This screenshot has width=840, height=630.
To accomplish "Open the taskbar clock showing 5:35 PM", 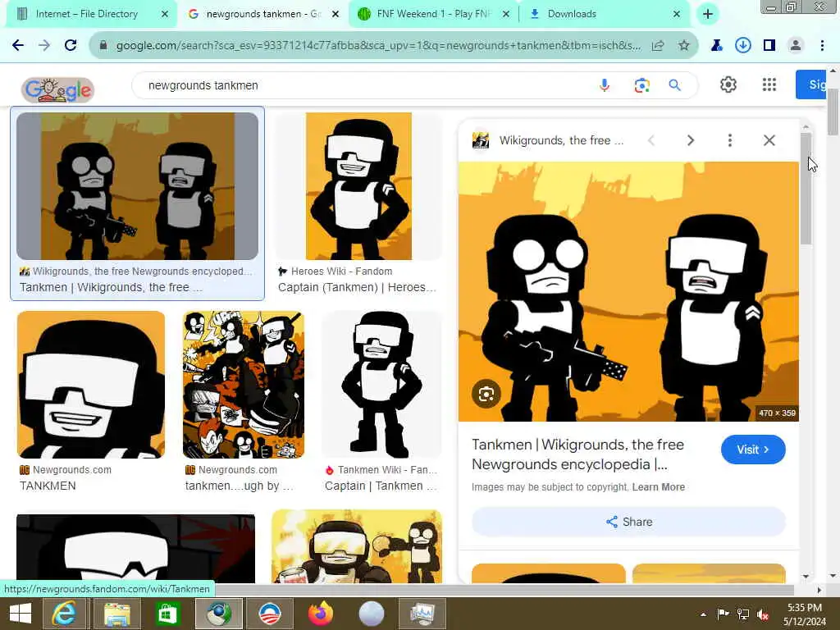I will coord(805,614).
